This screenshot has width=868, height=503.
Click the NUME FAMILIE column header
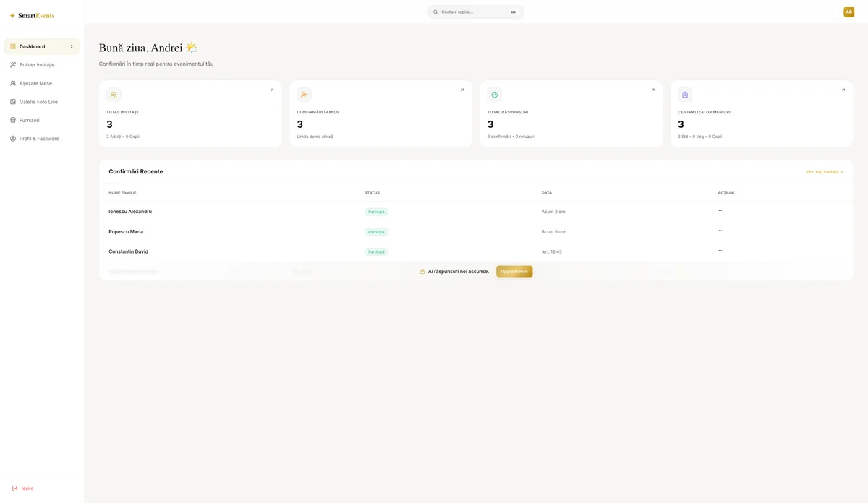pyautogui.click(x=122, y=193)
